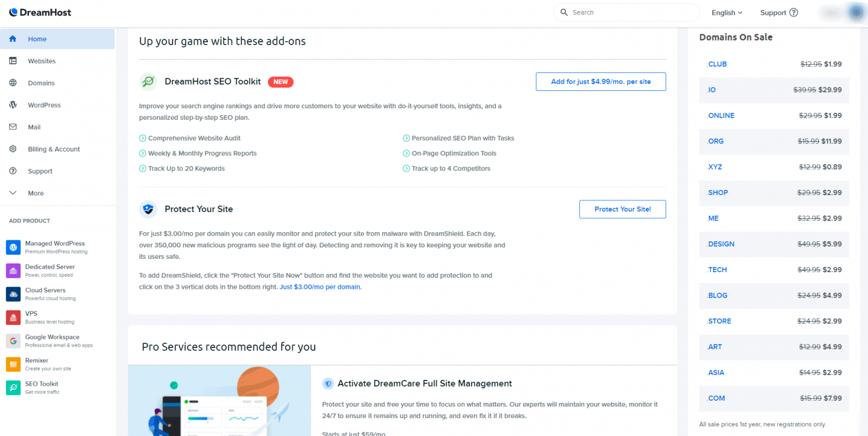This screenshot has width=868, height=436.
Task: Click the DreamHost SEO Toolkit section icon
Action: [148, 82]
